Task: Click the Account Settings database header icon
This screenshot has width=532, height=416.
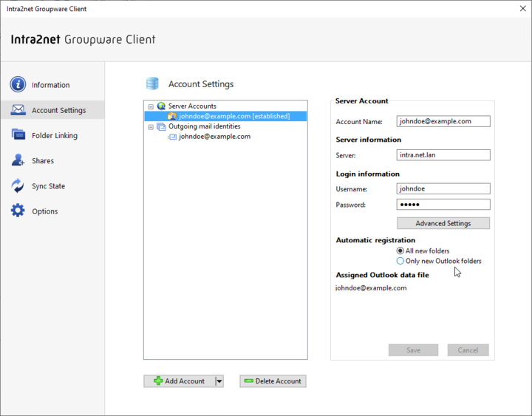Action: [x=152, y=83]
